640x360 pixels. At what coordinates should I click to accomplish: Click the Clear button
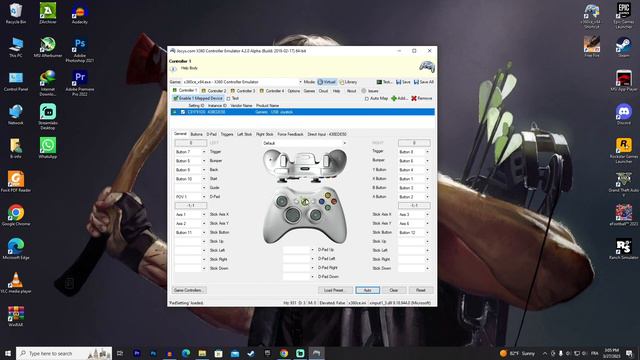[x=393, y=290]
